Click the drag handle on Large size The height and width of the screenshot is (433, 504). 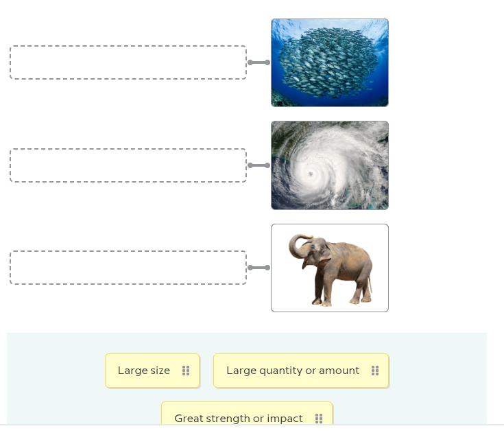[186, 371]
